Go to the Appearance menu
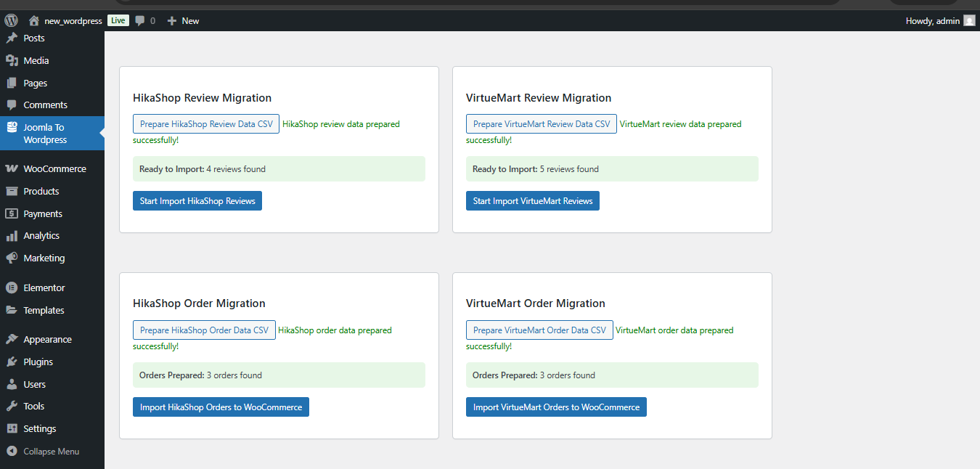980x469 pixels. (x=47, y=339)
